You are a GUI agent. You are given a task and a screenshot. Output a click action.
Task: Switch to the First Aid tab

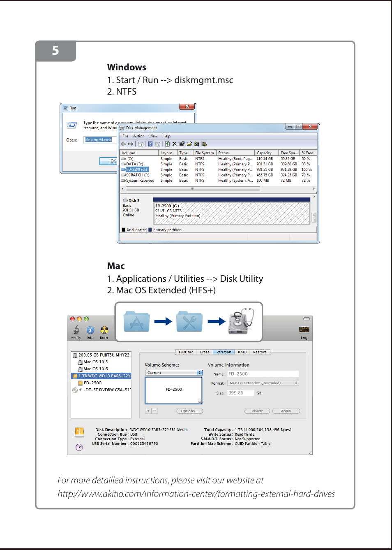click(186, 352)
